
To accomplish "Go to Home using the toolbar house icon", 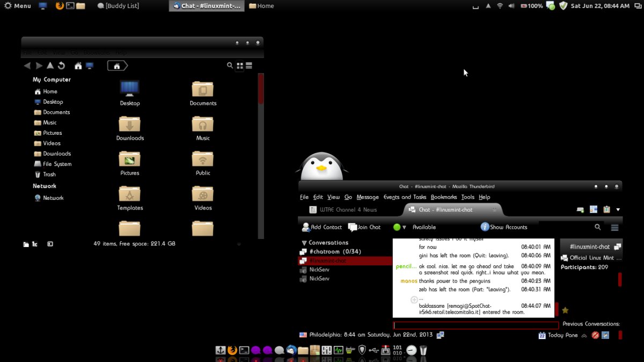I will coord(78,66).
